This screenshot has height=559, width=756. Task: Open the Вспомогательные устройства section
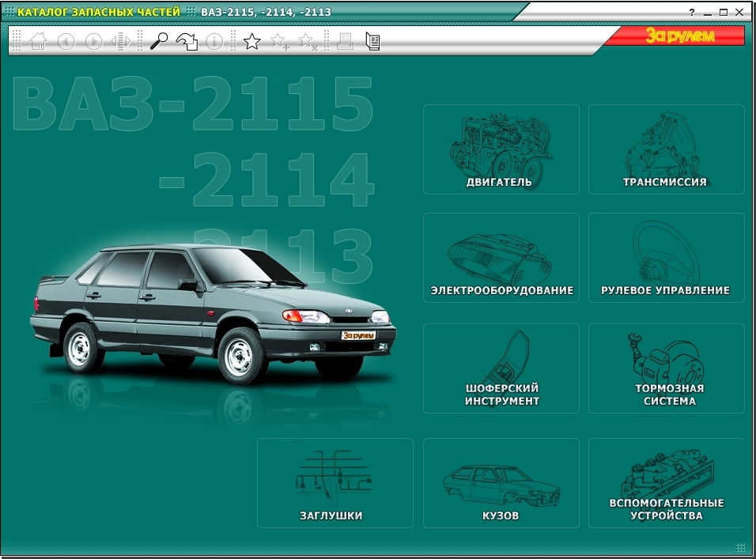(667, 483)
